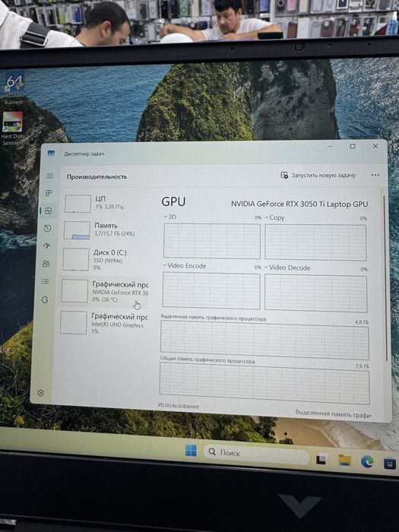The height and width of the screenshot is (532, 399).
Task: Open Task View in the taskbar
Action: (x=321, y=458)
